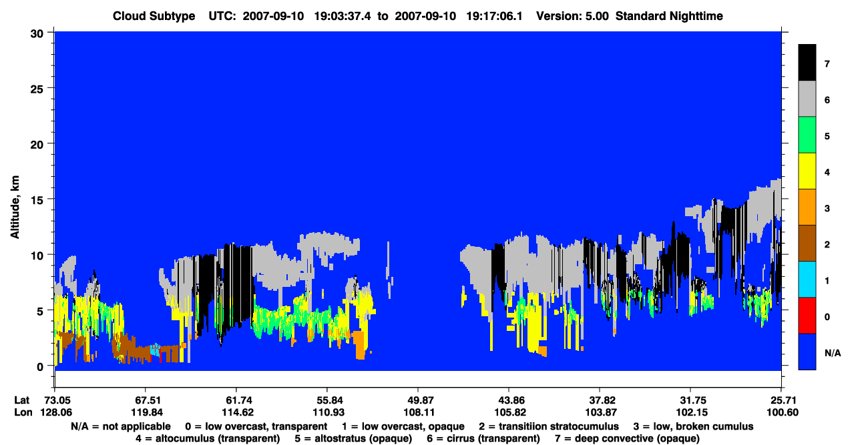Screen dimensions: 868x445
Task: Click longitude value 110.93
Action: pyautogui.click(x=327, y=412)
